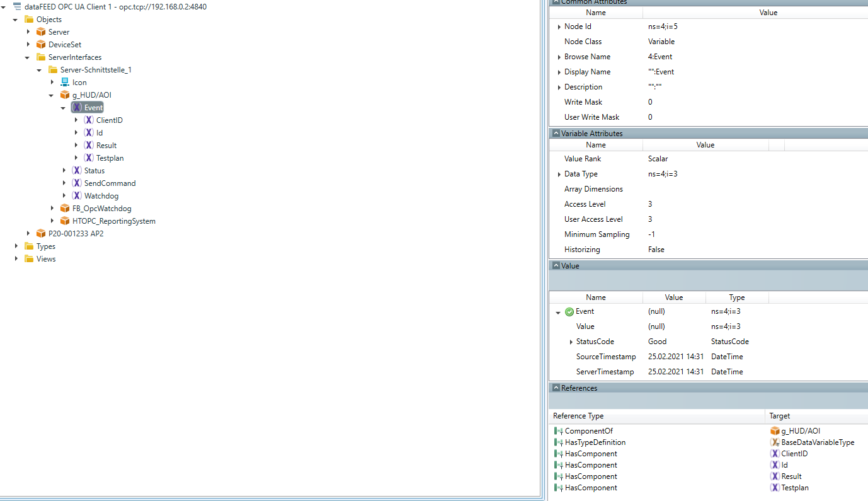Select the SendCommand node
868x501 pixels.
(x=110, y=183)
